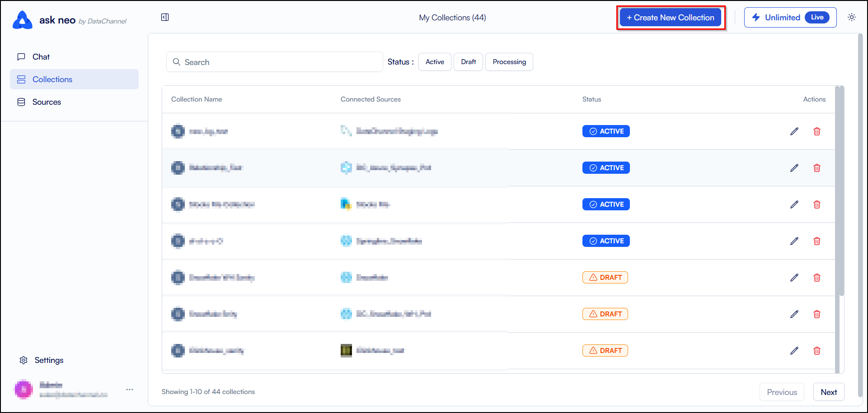The height and width of the screenshot is (413, 868).
Task: Delete the first ACTIVE collection via trash
Action: pos(817,131)
